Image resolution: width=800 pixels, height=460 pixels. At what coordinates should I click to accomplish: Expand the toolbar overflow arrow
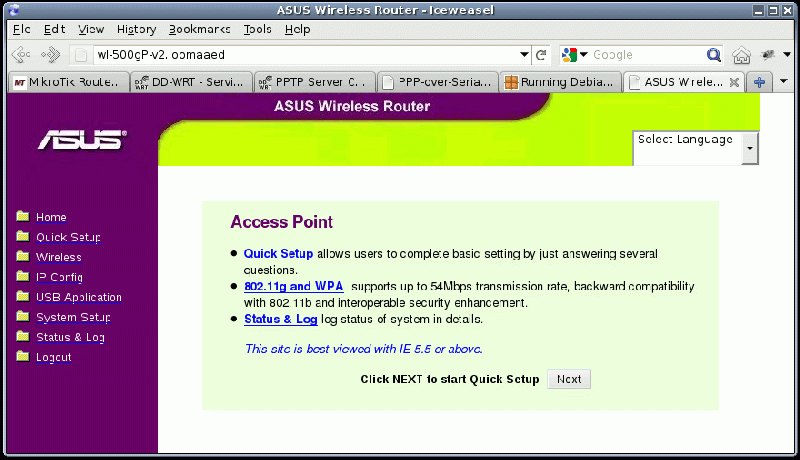787,55
